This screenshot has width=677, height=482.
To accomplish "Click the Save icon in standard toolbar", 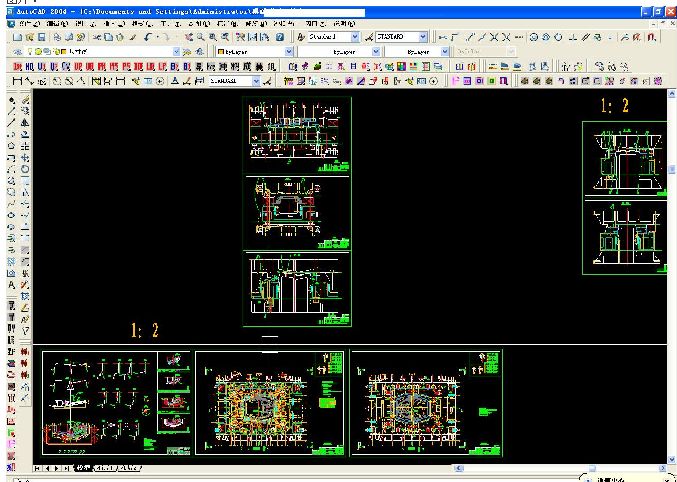I will pyautogui.click(x=41, y=38).
